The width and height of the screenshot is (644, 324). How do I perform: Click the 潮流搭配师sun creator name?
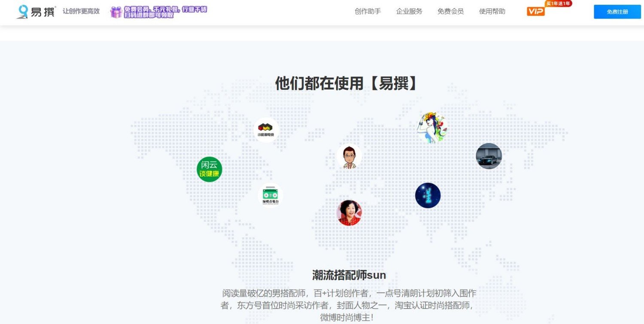tap(348, 275)
